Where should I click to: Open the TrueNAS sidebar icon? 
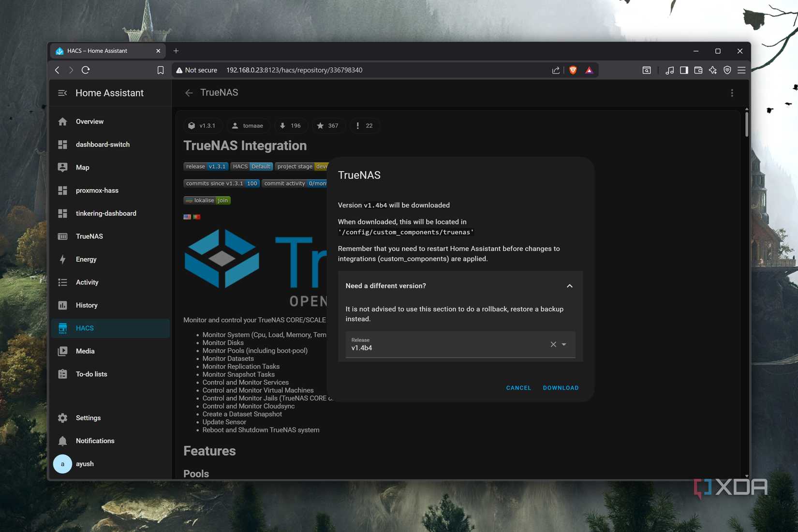(x=62, y=236)
